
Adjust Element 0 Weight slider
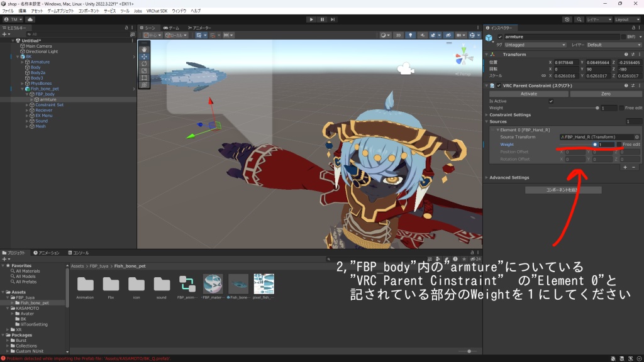click(x=578, y=145)
